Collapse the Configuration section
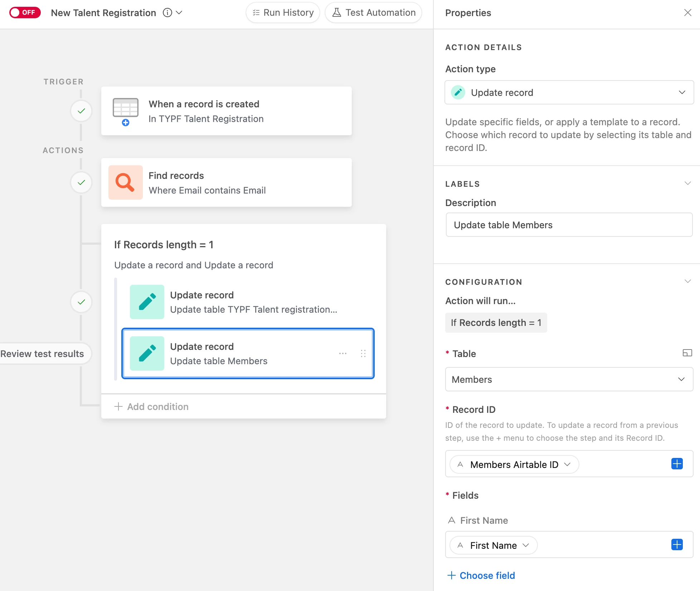 pyautogui.click(x=687, y=281)
